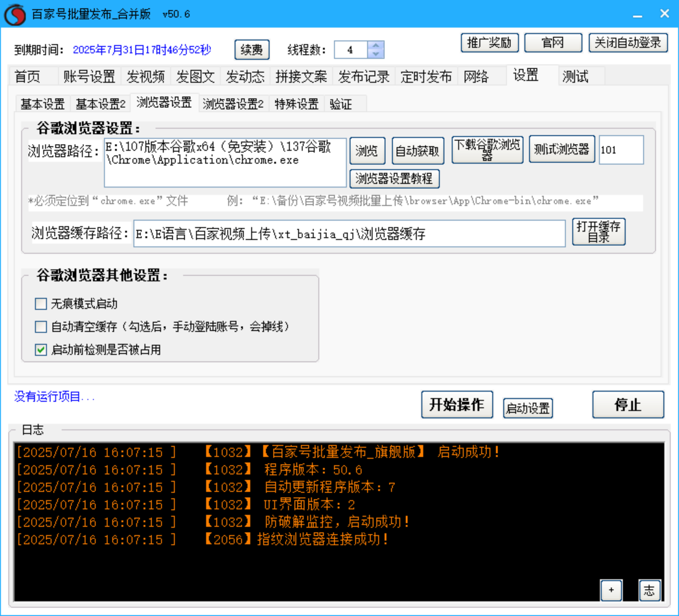Open the 基本设置2 sub-tab
Image resolution: width=679 pixels, height=616 pixels.
pyautogui.click(x=101, y=104)
